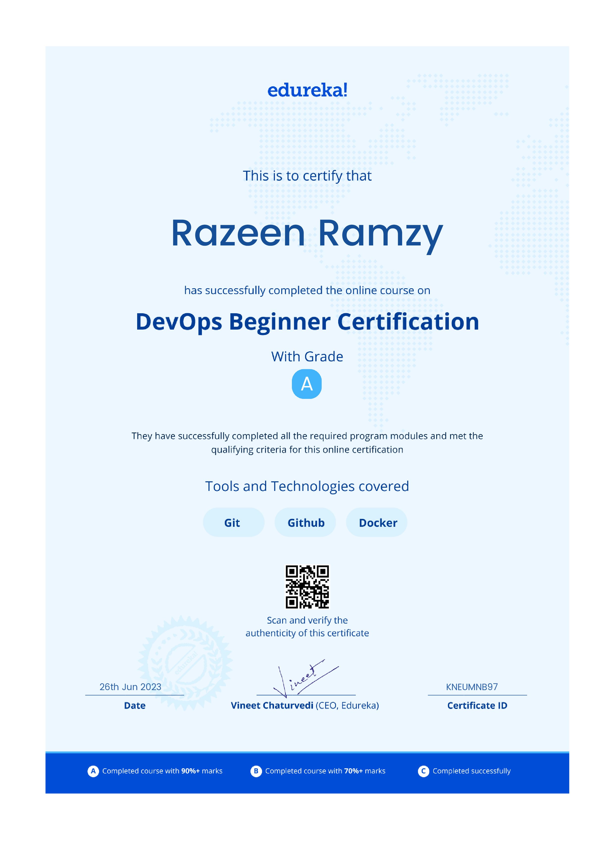Click the edureka! logo at top

point(307,90)
